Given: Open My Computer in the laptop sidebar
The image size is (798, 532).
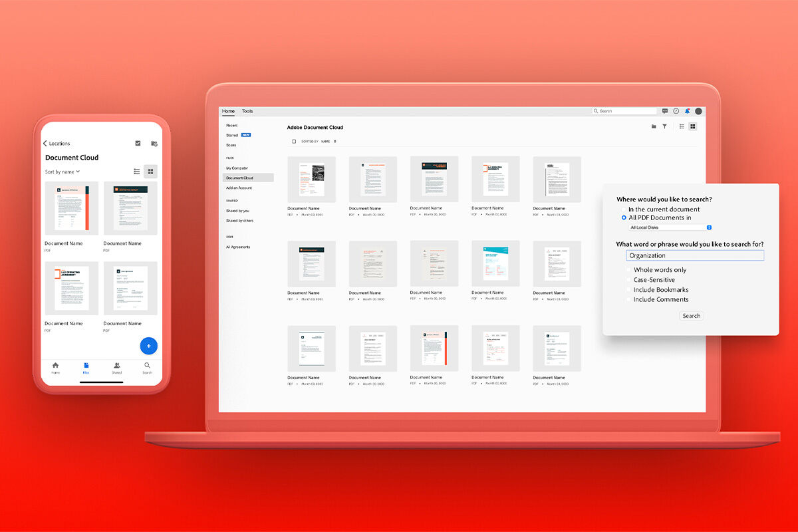Looking at the screenshot, I should tap(237, 168).
